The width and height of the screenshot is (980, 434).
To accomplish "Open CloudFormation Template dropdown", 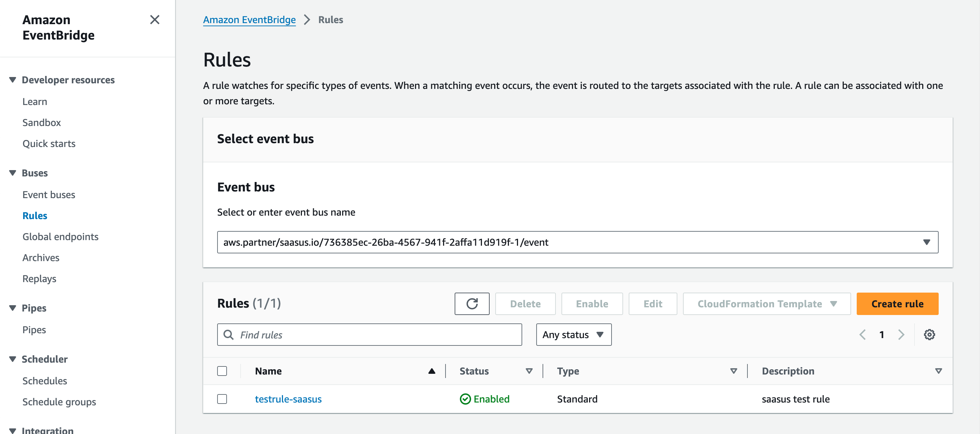I will tap(766, 304).
